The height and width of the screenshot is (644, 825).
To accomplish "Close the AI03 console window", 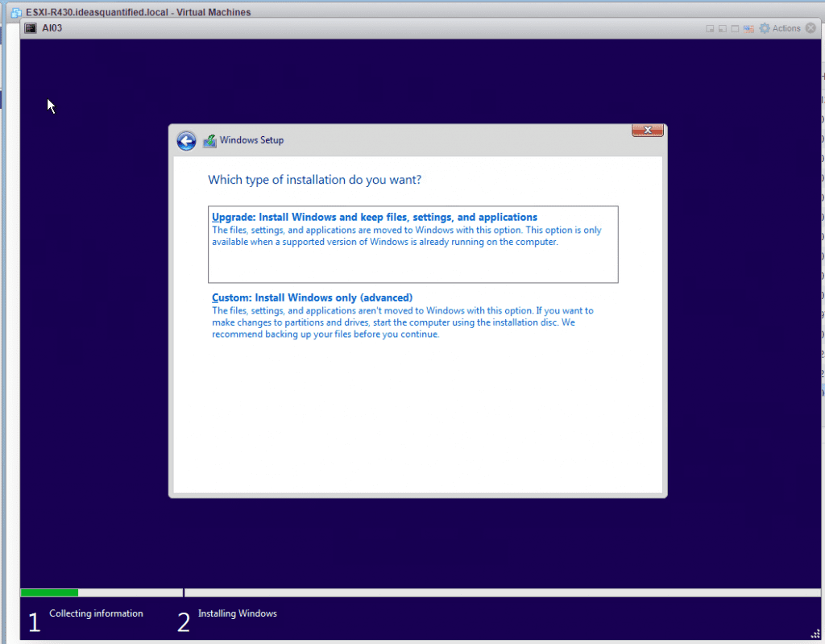I will (810, 28).
